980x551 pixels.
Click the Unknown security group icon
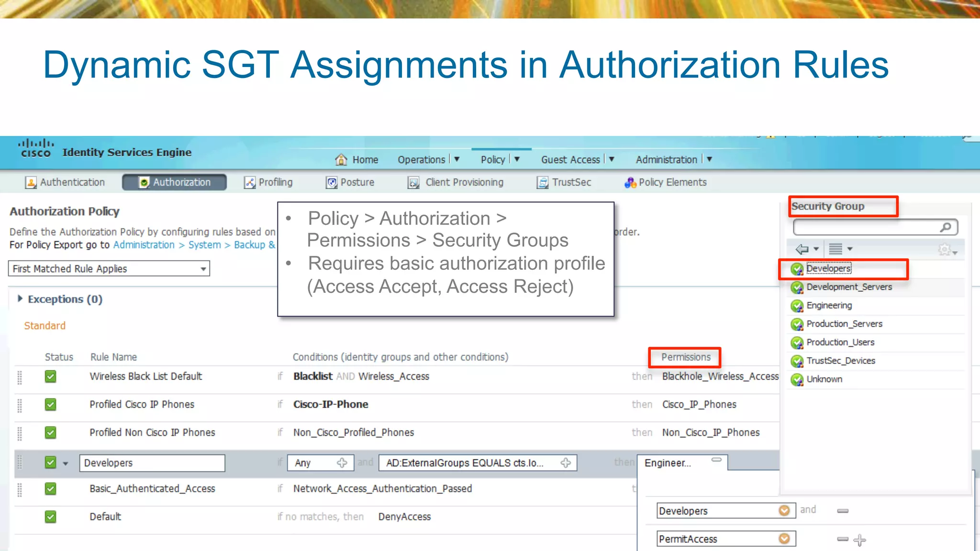tap(797, 380)
